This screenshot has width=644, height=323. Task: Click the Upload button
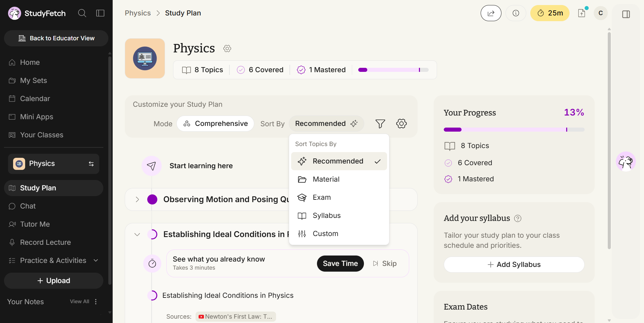(54, 281)
